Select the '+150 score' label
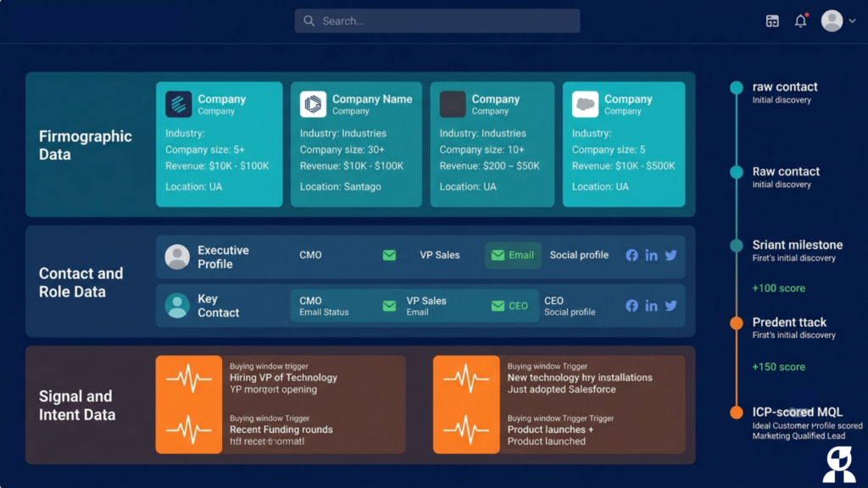Viewport: 868px width, 488px height. 778,367
